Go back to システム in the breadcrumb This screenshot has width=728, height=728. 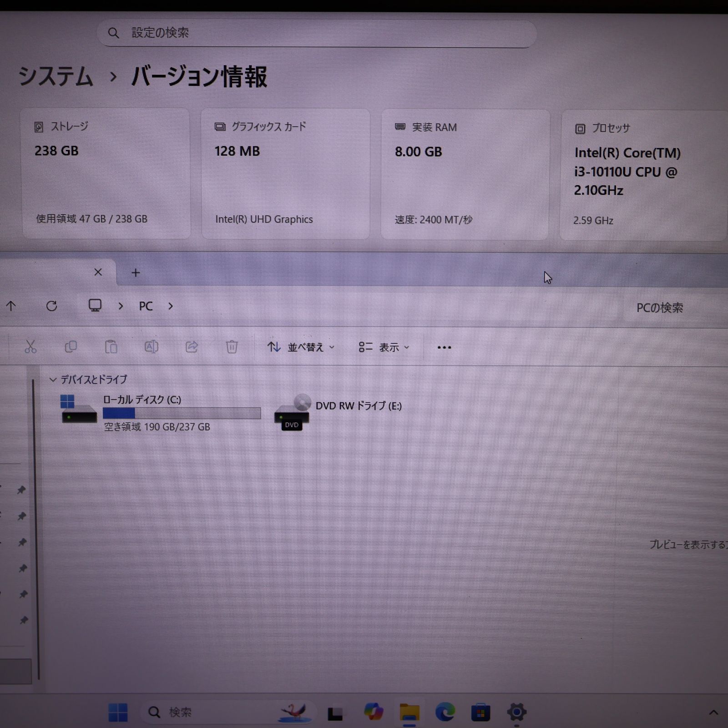56,76
